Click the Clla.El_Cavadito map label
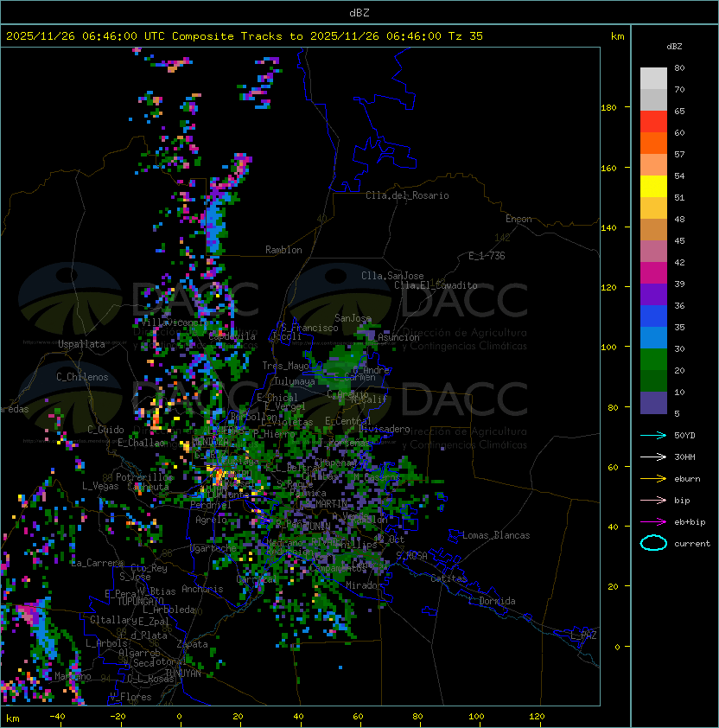 tap(436, 285)
